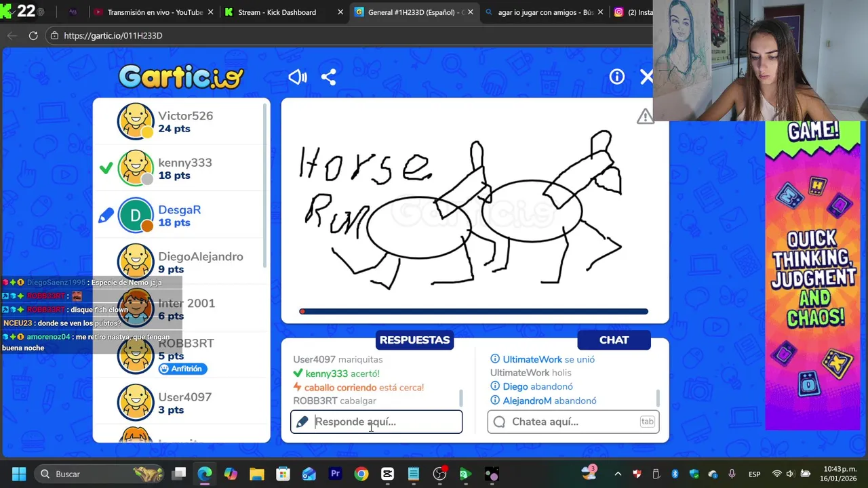Mute the game sound speaker icon

coord(298,77)
